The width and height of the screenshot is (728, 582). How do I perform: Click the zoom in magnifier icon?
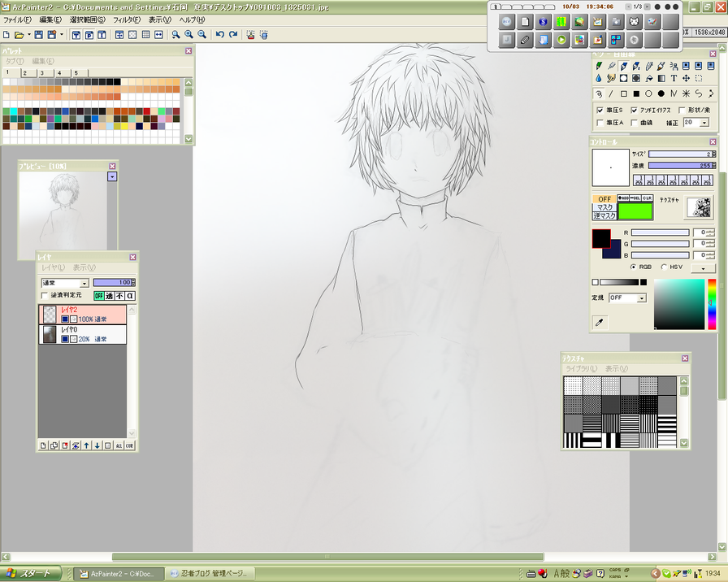[x=189, y=35]
